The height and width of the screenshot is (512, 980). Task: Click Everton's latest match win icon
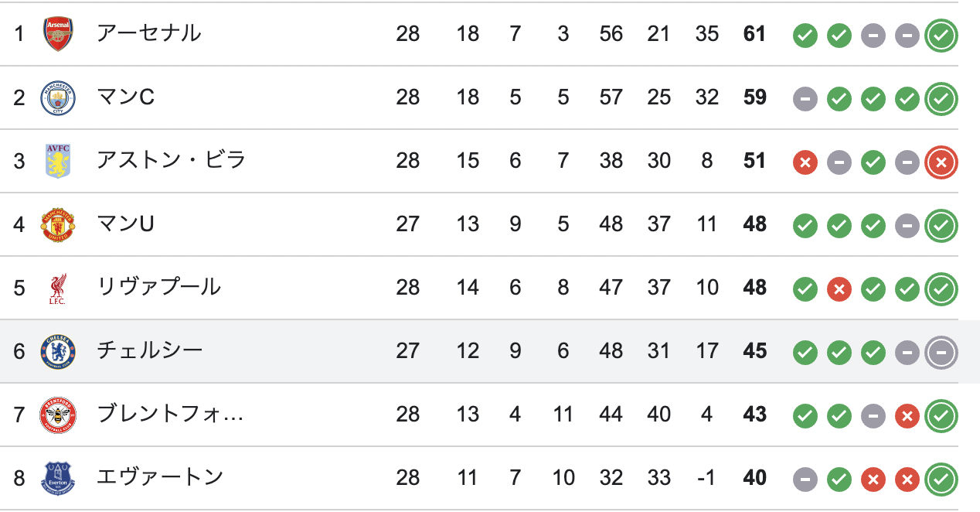pos(941,478)
